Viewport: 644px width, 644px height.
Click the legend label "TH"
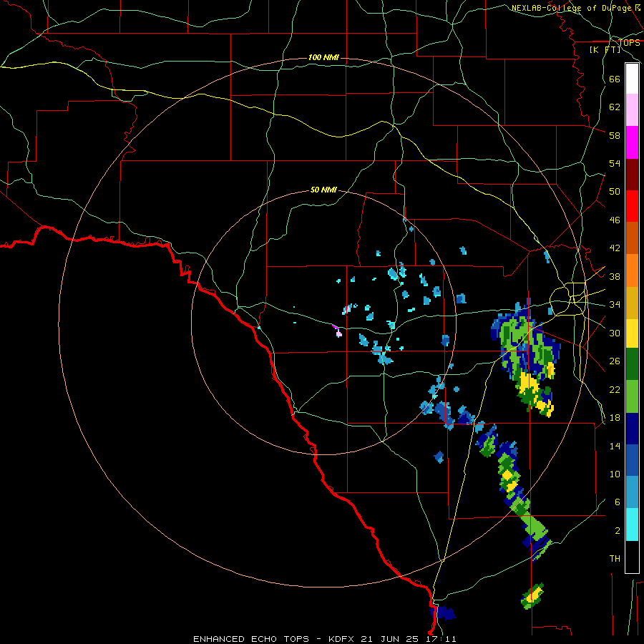(615, 558)
